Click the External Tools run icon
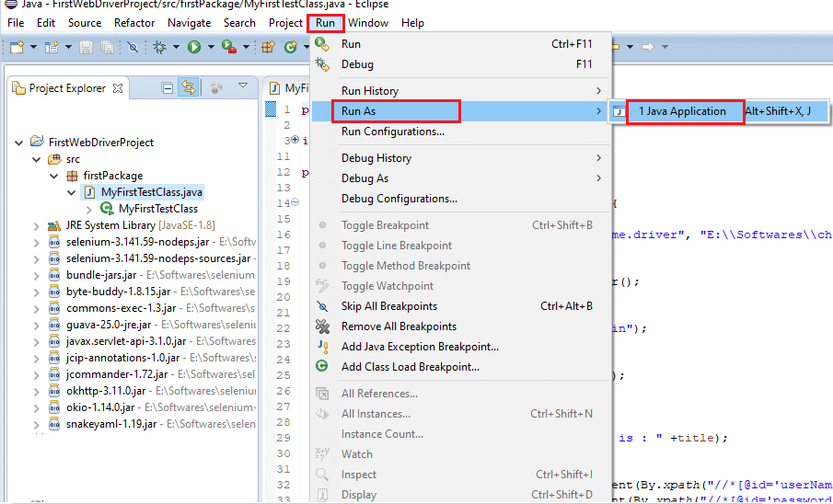The image size is (833, 504). pos(229,47)
